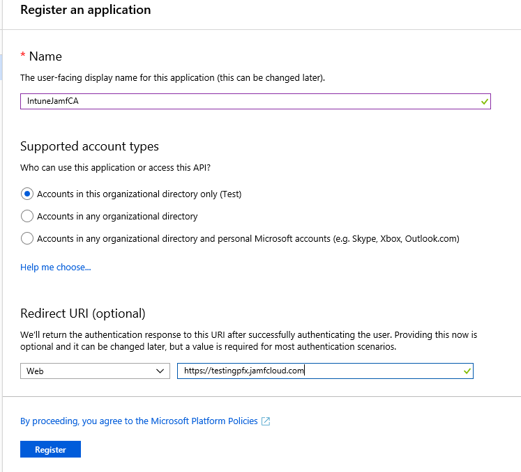Image resolution: width=521 pixels, height=472 pixels.
Task: Click the Register an application heading
Action: [x=86, y=10]
